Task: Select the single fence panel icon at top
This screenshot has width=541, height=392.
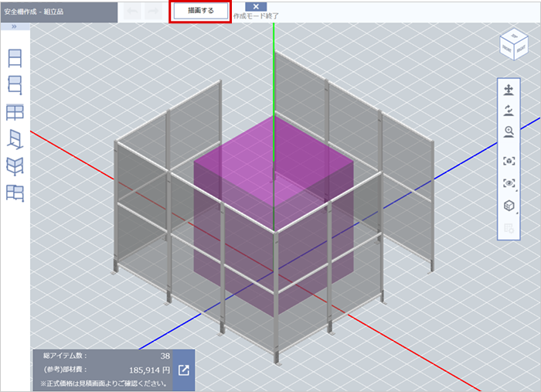Action: click(x=15, y=57)
